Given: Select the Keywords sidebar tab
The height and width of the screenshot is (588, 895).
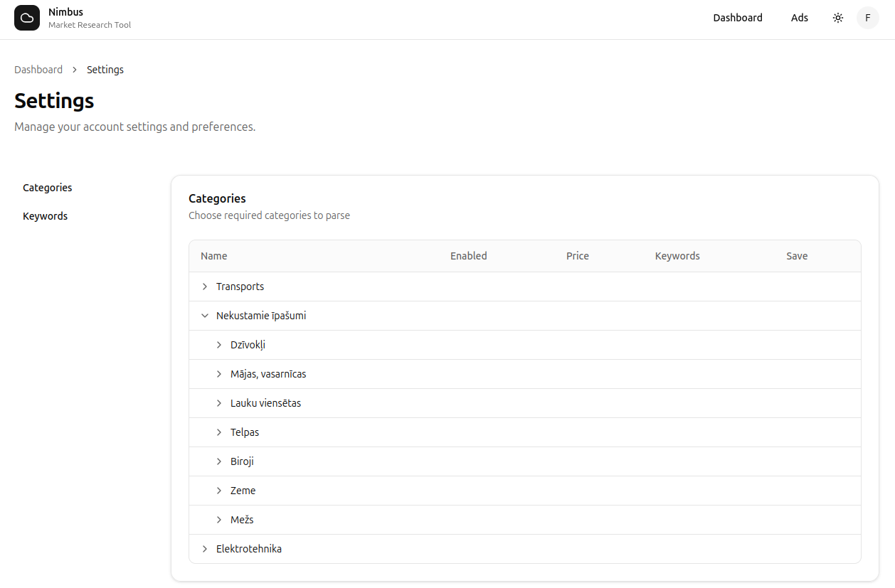Looking at the screenshot, I should 45,216.
